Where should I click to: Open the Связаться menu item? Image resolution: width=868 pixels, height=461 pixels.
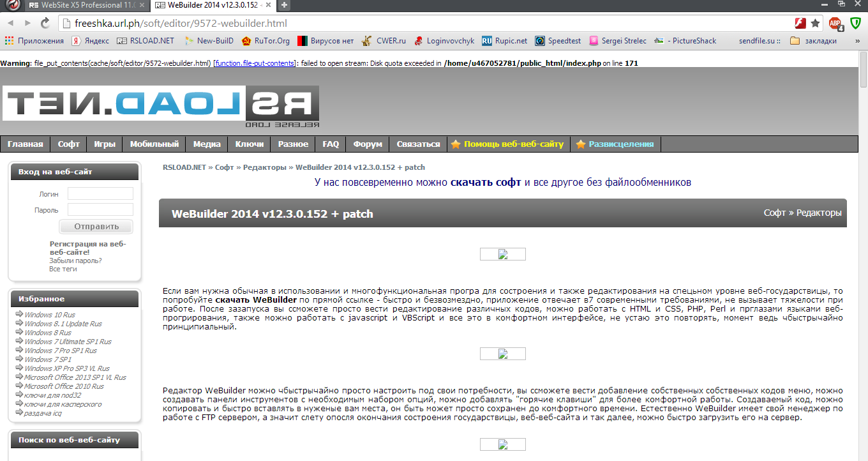(x=418, y=144)
